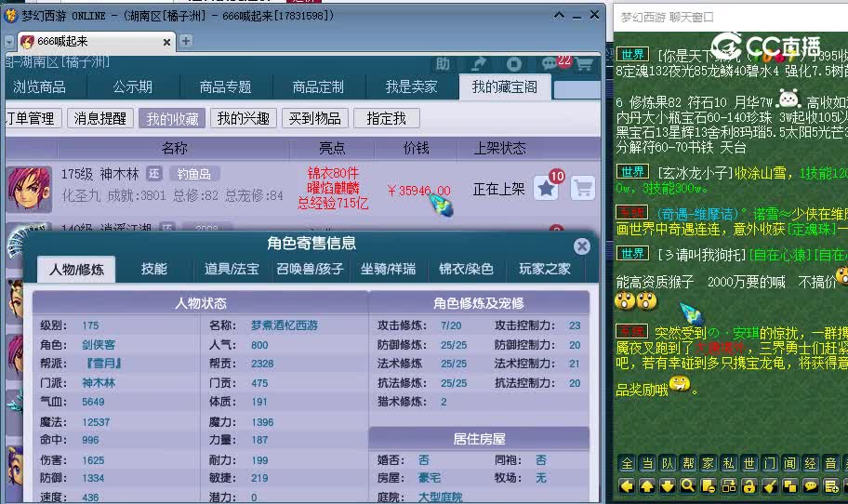
Task: Toggle 家 channel filter in chat
Action: [709, 463]
